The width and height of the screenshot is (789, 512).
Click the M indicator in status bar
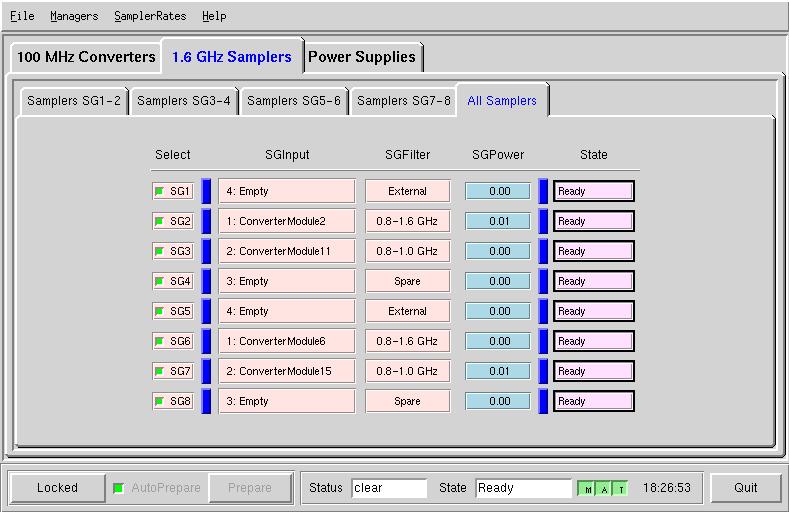click(588, 489)
